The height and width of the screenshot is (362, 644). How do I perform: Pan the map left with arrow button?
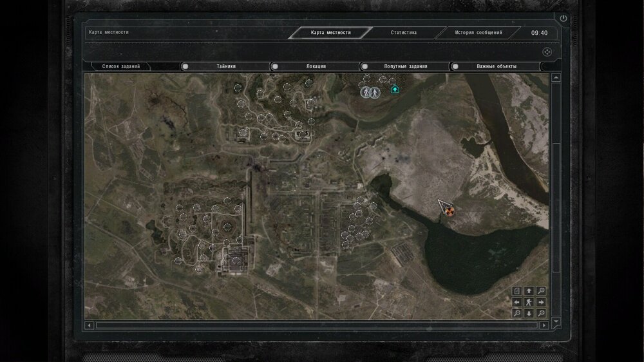517,302
